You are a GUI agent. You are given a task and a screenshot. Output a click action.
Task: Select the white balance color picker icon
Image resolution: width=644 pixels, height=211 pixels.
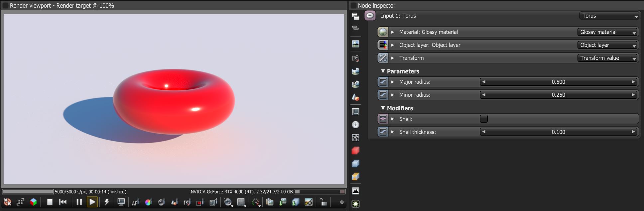click(148, 202)
